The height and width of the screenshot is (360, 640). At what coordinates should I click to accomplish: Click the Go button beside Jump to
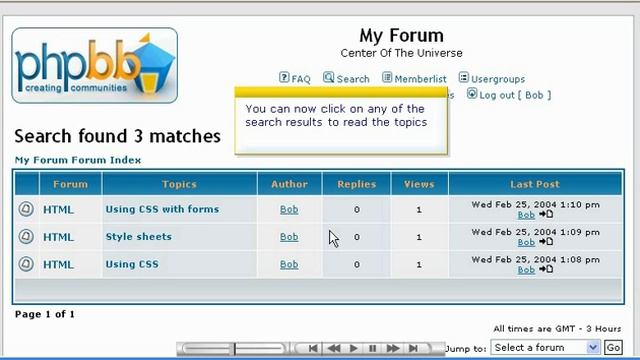(613, 347)
